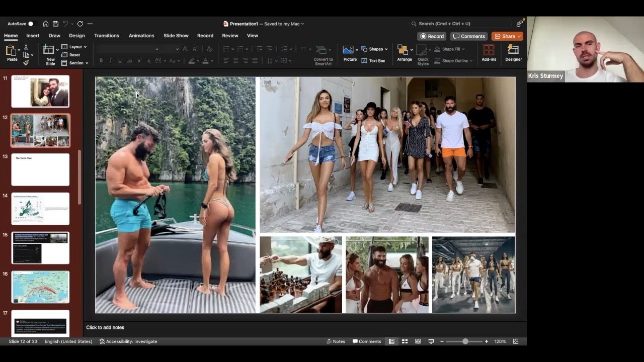
Task: Adjust the zoom slider handle
Action: point(465,341)
